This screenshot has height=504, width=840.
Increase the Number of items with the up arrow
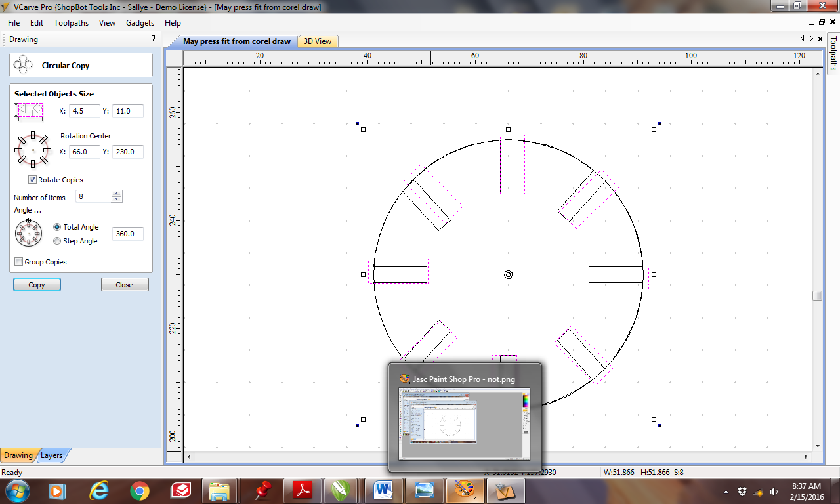[x=117, y=193]
